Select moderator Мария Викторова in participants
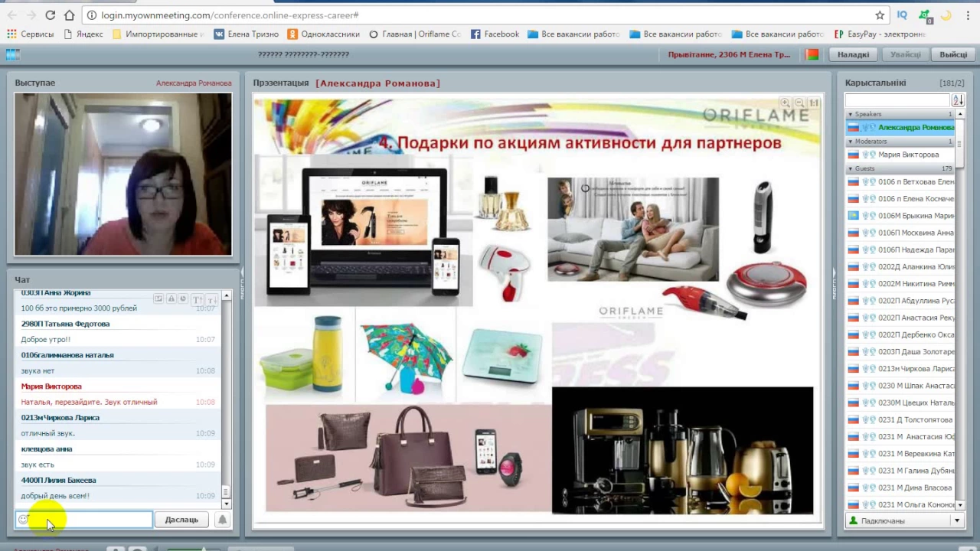Viewport: 980px width, 551px height. tap(900, 155)
